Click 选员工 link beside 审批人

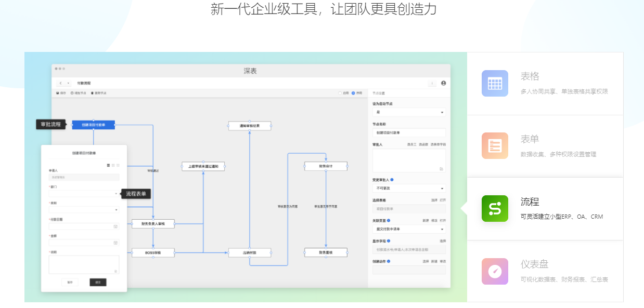[411, 144]
